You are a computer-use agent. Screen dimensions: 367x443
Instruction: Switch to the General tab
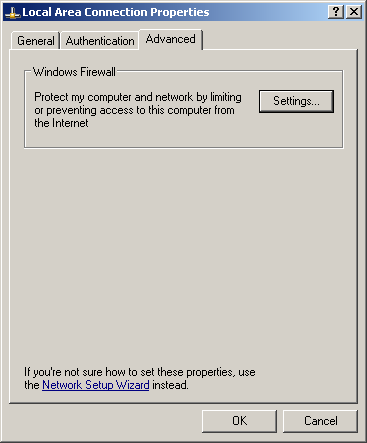click(x=36, y=41)
